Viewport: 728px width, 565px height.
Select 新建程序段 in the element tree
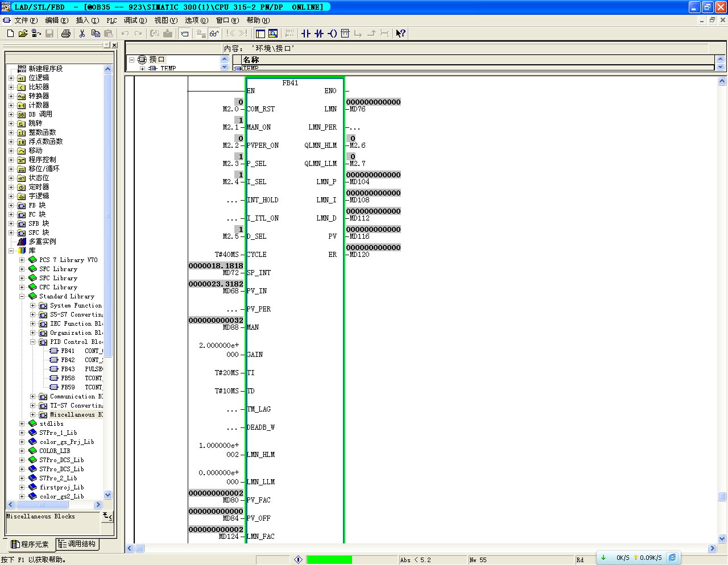pyautogui.click(x=45, y=69)
